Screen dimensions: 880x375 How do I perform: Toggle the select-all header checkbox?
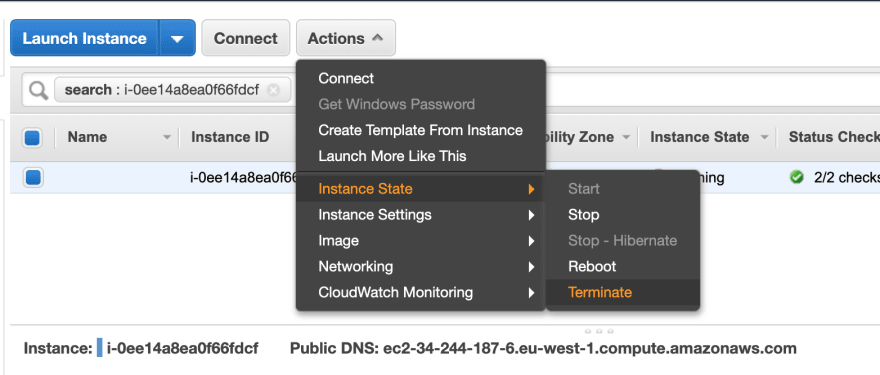coord(32,138)
